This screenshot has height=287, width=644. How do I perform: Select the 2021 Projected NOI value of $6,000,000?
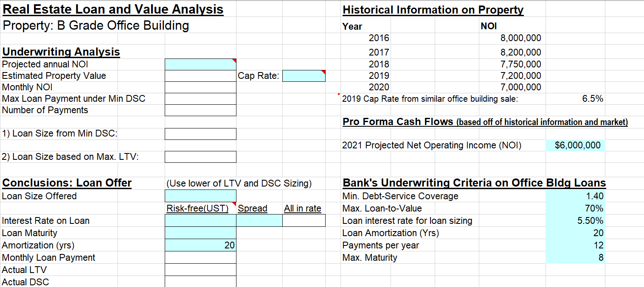coord(575,145)
